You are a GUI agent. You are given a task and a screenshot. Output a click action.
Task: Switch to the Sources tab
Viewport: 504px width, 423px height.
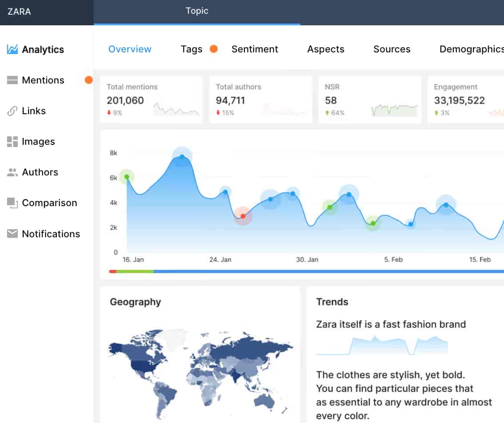tap(392, 49)
